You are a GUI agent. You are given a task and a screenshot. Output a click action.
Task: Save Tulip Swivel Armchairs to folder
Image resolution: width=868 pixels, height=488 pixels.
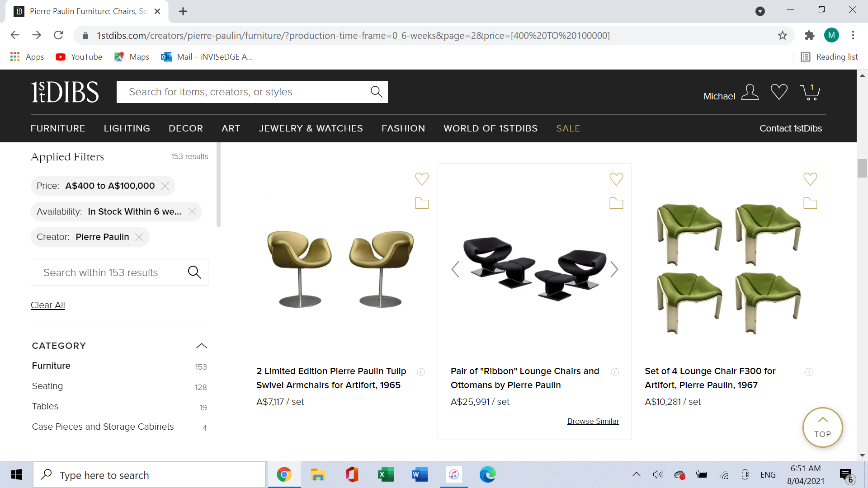coord(422,203)
